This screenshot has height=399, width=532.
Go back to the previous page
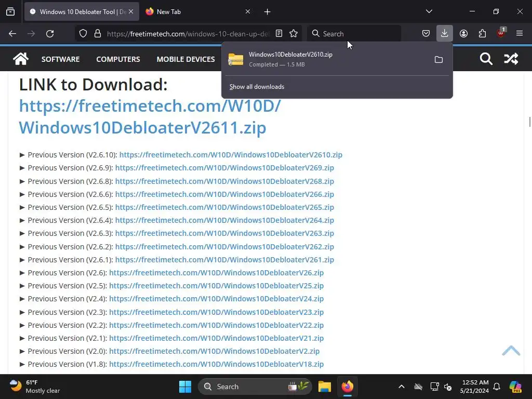tap(12, 34)
